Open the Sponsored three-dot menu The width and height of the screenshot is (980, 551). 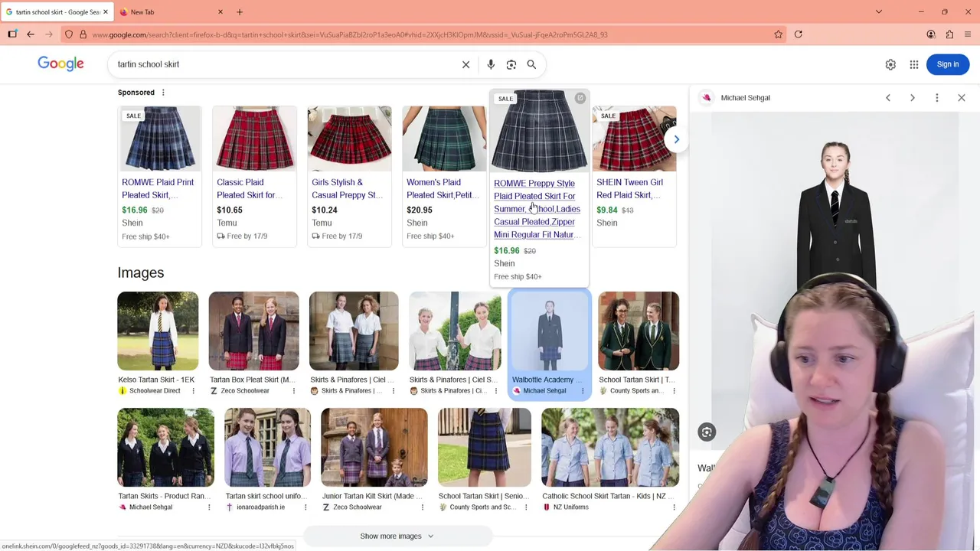163,93
